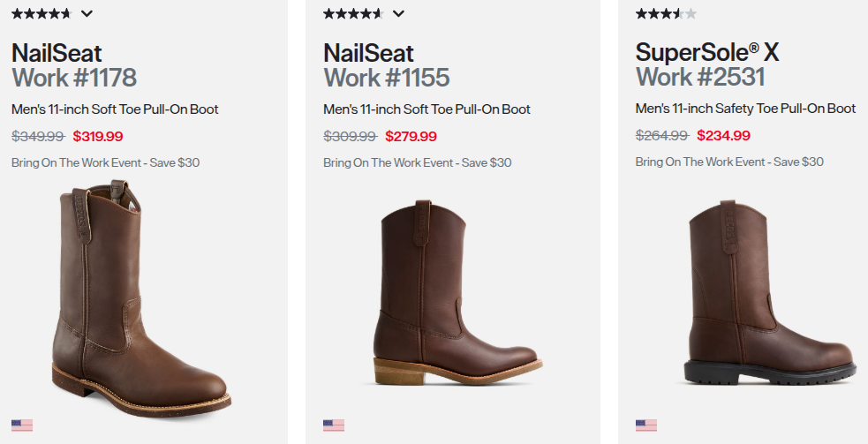Open the SuperSole X Work #2531 title
Screen dimensions: 868x444
707,64
